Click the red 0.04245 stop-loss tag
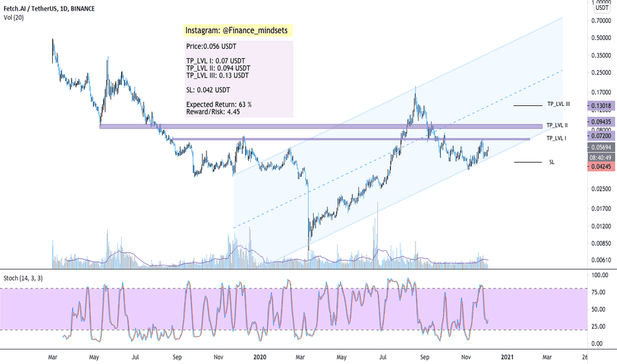The image size is (617, 364). (601, 167)
